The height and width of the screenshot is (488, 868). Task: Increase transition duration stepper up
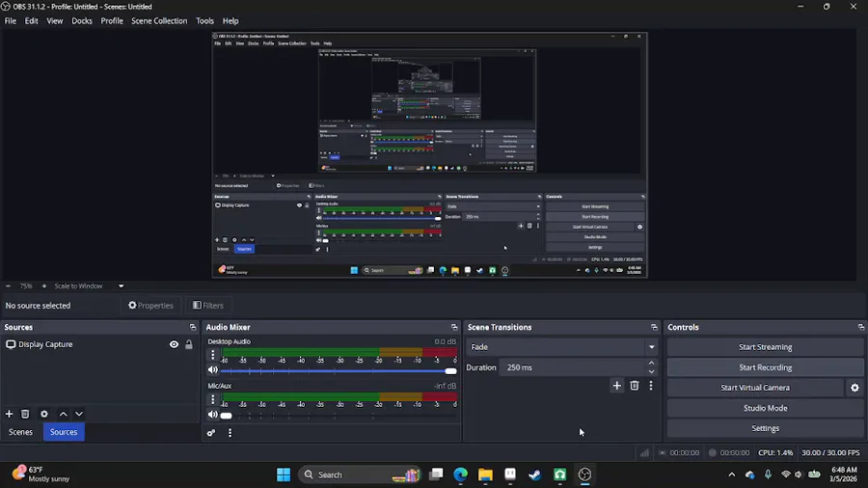tap(652, 363)
